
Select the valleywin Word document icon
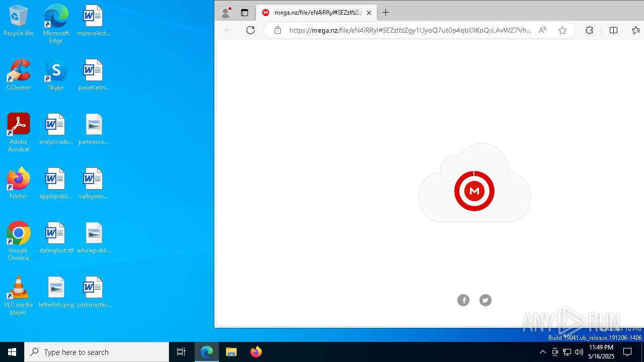click(x=94, y=184)
